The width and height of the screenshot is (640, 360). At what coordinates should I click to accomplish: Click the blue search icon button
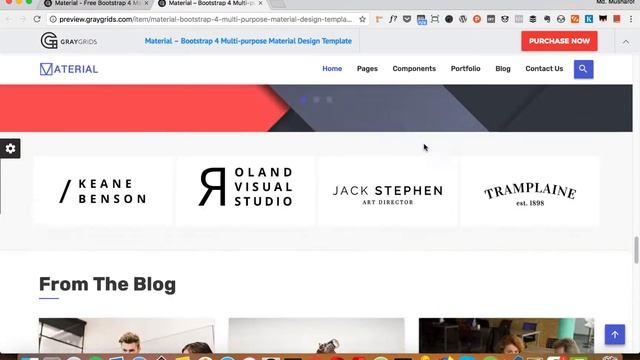tap(583, 69)
